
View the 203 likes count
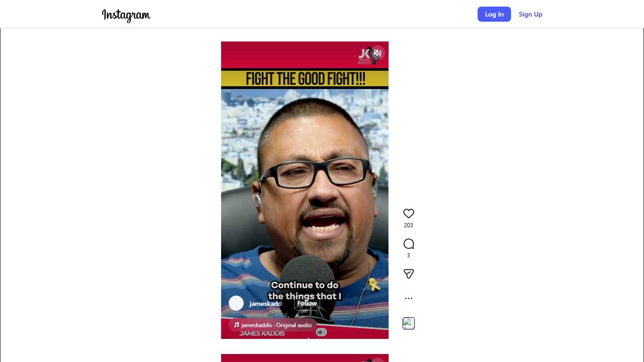pos(408,225)
